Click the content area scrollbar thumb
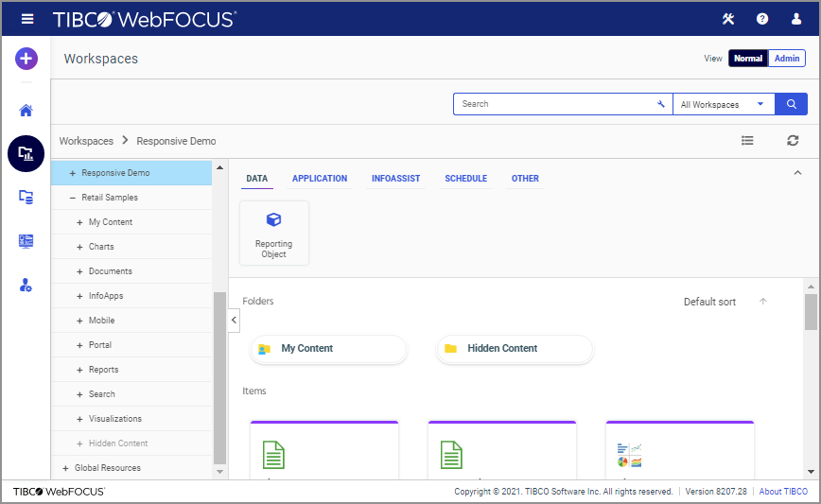 (x=811, y=312)
